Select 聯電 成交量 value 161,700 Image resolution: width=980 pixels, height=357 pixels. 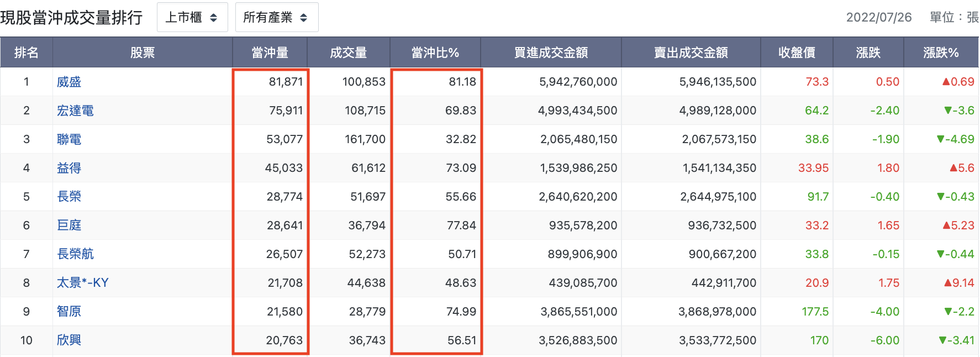[x=365, y=139]
